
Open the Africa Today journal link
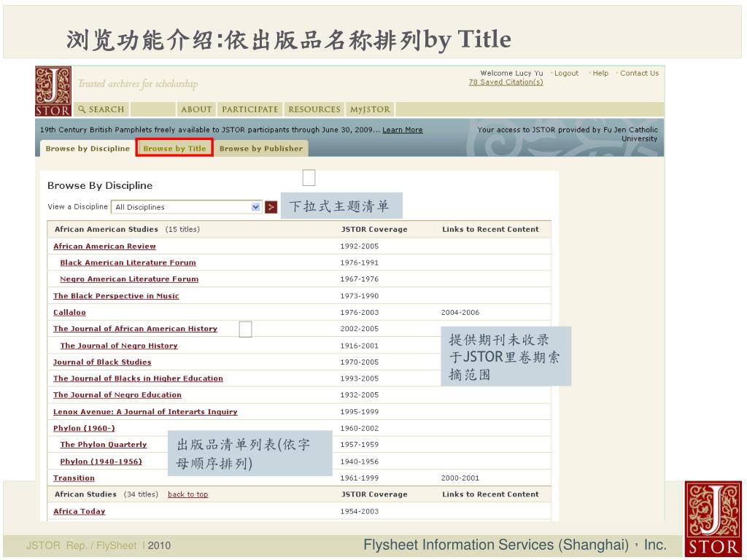click(x=79, y=511)
